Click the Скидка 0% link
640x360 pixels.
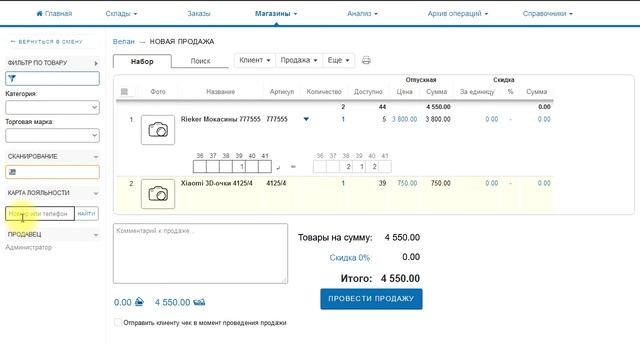click(x=350, y=258)
